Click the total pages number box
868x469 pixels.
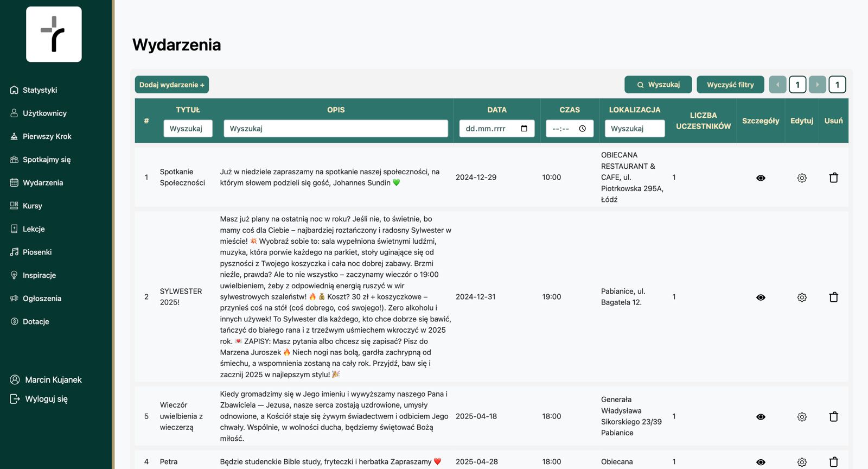838,85
